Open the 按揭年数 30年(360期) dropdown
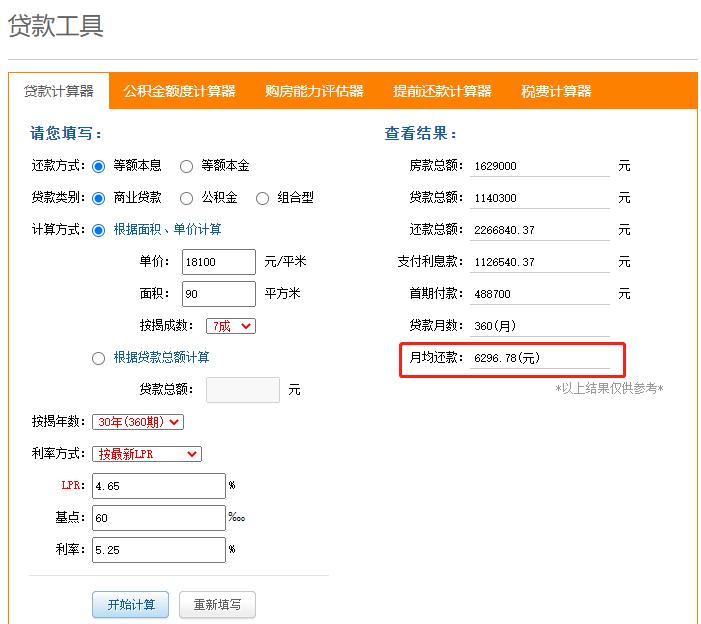The height and width of the screenshot is (624, 701). [138, 422]
